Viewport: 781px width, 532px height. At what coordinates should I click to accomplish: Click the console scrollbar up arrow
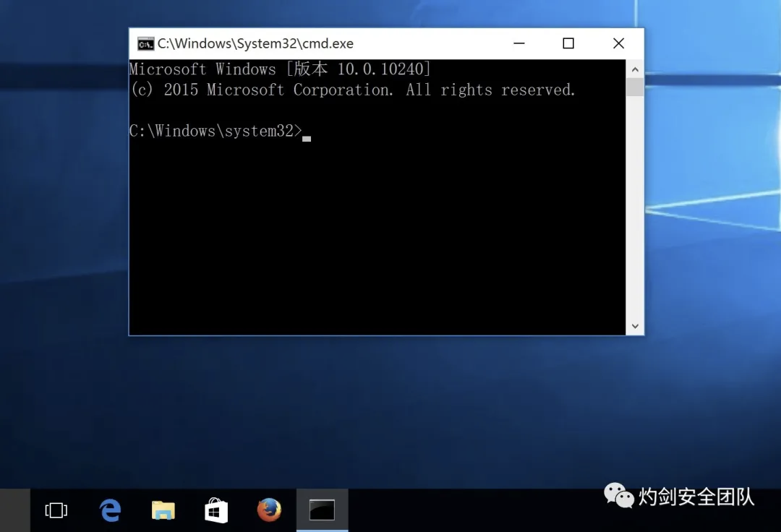click(635, 69)
